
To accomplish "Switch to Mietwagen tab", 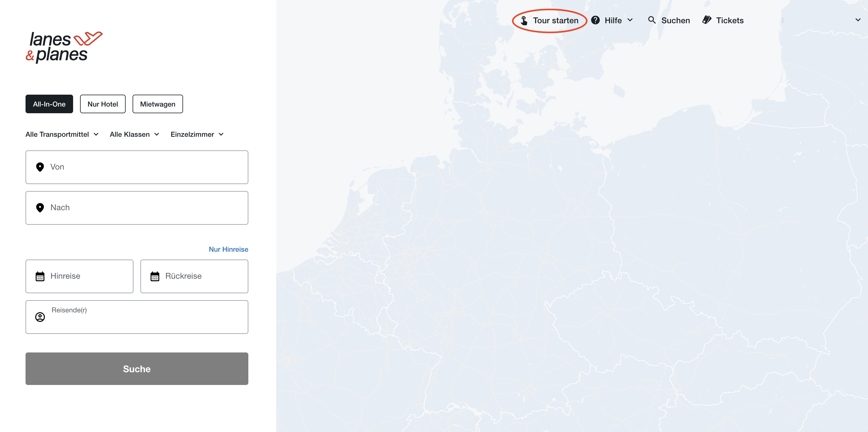I will point(158,104).
